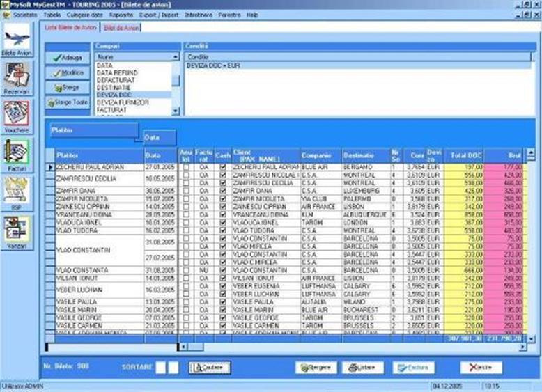Toggle Cash checkbox for VLADUCA IONEL row
Screen dimensions: 542x392
point(223,223)
